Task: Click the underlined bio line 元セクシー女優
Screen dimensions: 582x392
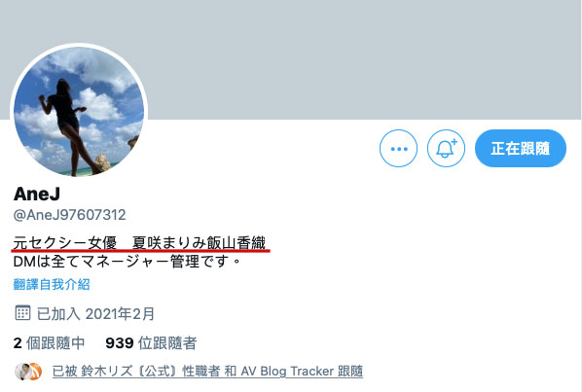Action: 139,243
